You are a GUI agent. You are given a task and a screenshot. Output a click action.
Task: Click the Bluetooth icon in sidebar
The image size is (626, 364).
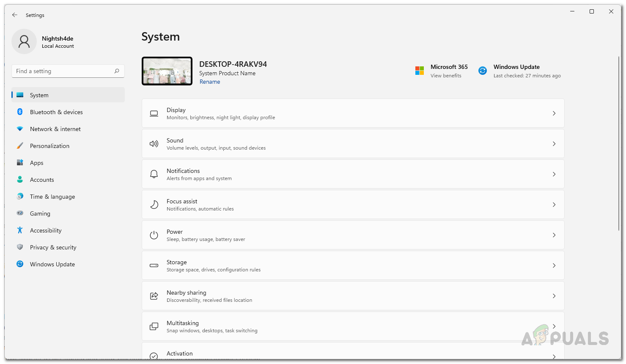click(x=20, y=112)
